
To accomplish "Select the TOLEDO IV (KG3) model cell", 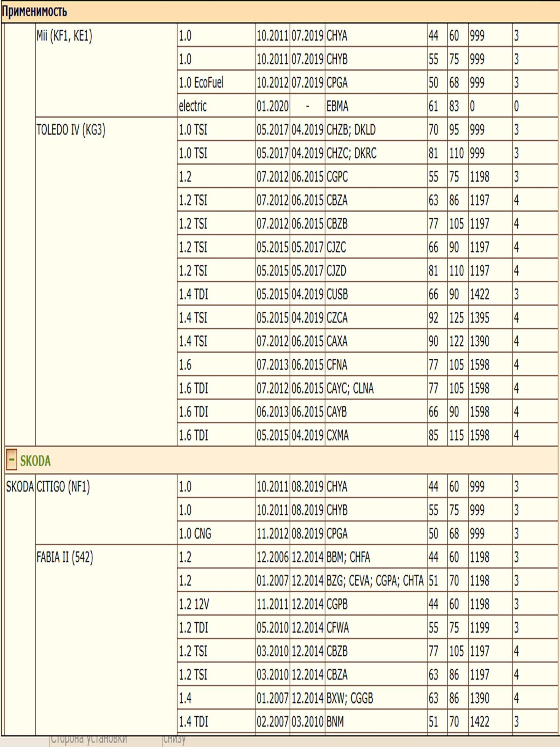I will tap(71, 130).
